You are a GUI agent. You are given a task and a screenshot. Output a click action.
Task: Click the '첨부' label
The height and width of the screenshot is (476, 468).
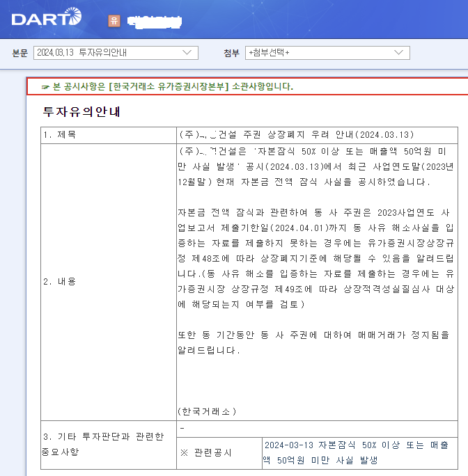pos(231,54)
